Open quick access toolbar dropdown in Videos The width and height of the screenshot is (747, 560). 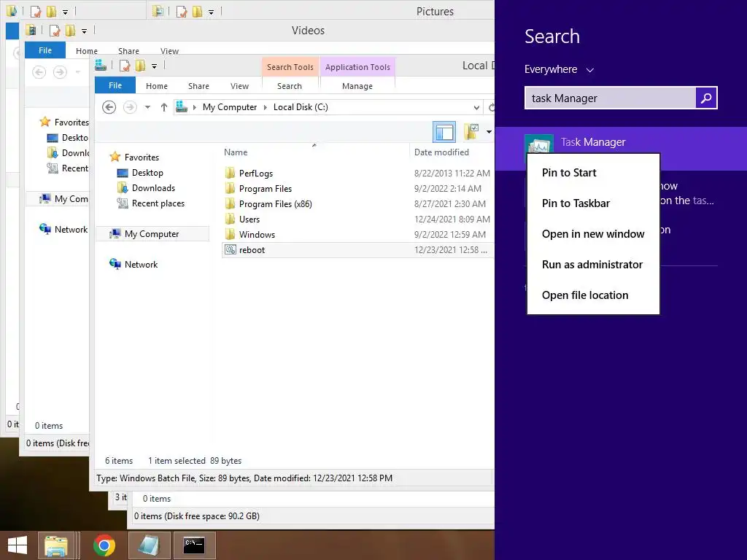[x=85, y=31]
